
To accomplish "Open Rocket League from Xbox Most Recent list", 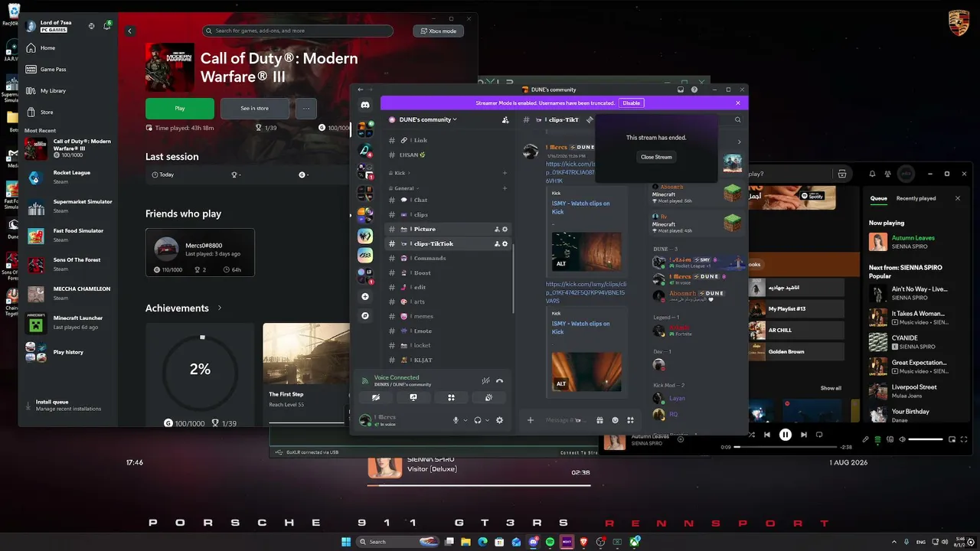I will [69, 178].
